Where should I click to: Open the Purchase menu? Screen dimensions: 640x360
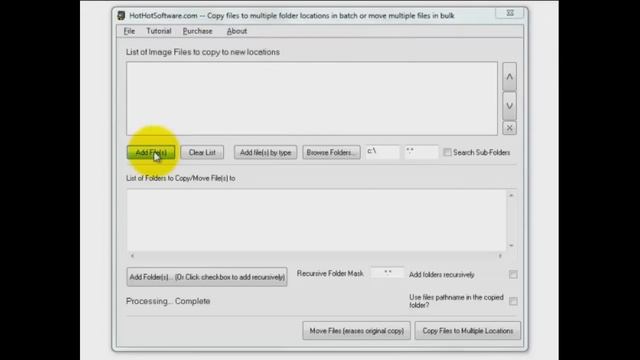point(198,31)
